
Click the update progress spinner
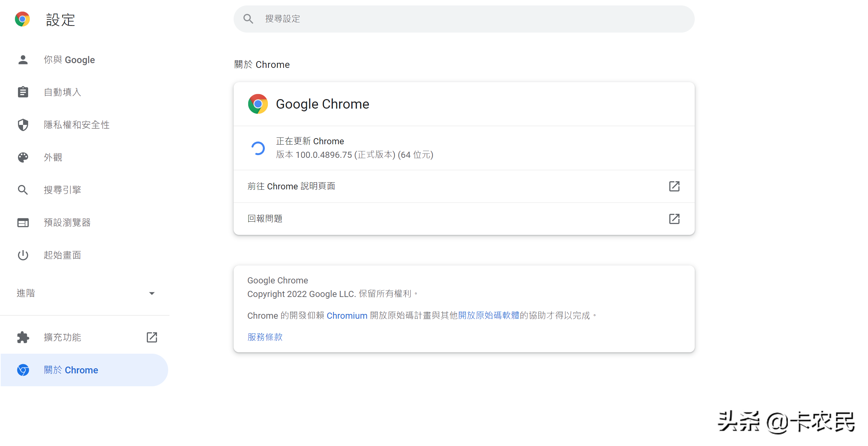[258, 148]
